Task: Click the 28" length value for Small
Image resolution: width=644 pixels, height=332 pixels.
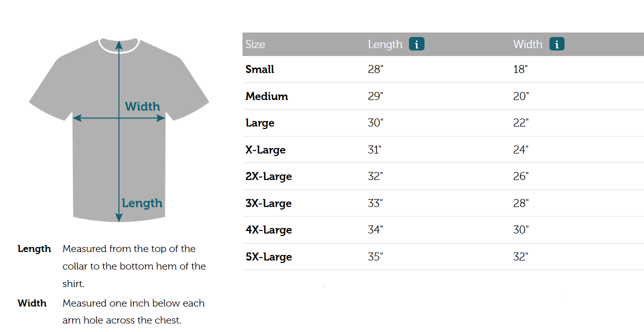Action: [x=375, y=69]
